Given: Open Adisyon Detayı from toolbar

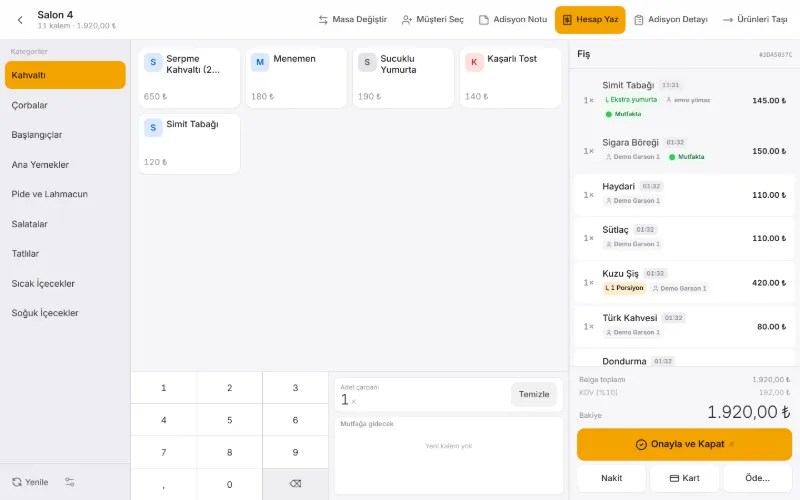Looking at the screenshot, I should pyautogui.click(x=670, y=19).
